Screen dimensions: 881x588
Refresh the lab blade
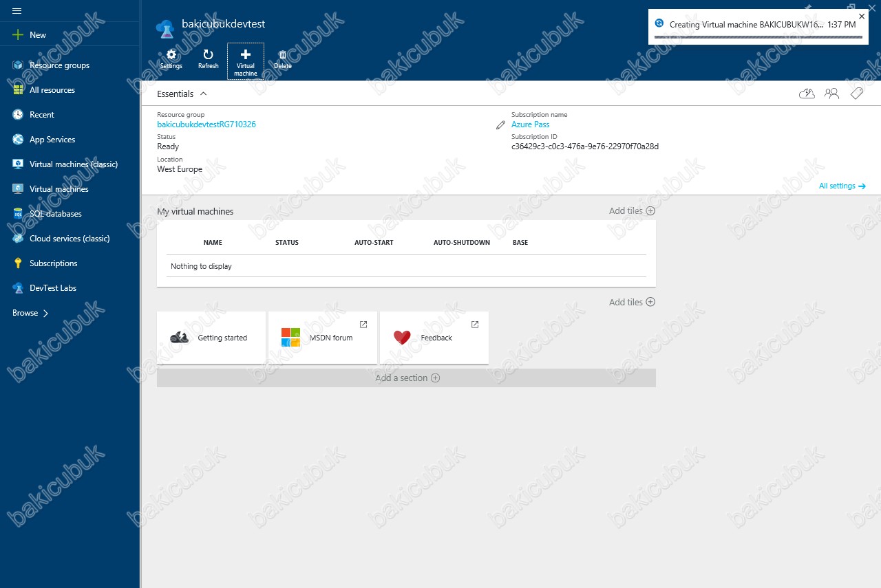pos(208,60)
